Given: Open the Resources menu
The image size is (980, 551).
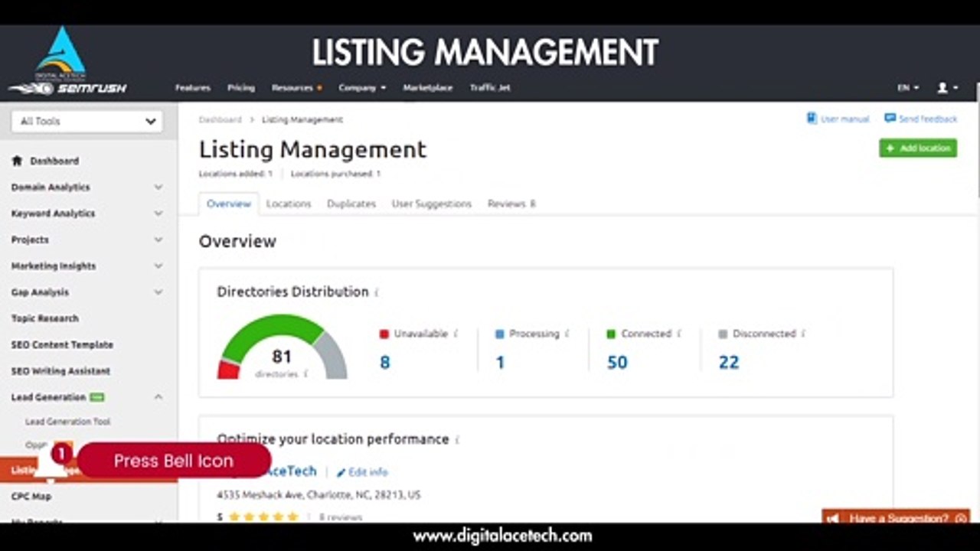Looking at the screenshot, I should coord(296,88).
